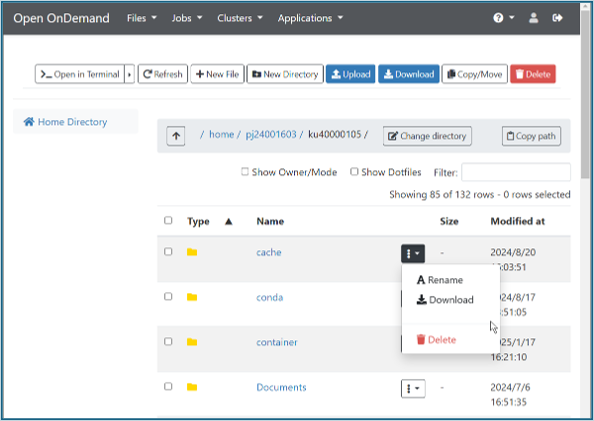Choose Rename from the context menu
594x421 pixels.
(x=440, y=280)
